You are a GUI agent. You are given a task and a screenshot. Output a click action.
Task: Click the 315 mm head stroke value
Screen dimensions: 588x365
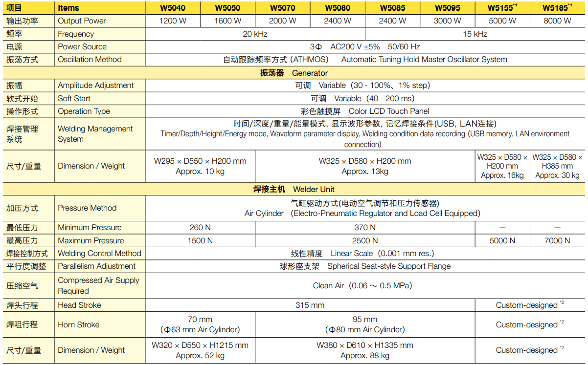(310, 305)
